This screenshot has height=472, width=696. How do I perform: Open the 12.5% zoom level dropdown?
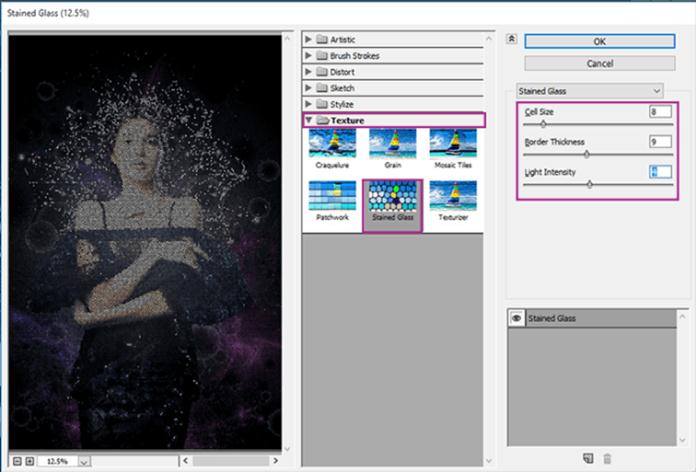click(x=83, y=461)
